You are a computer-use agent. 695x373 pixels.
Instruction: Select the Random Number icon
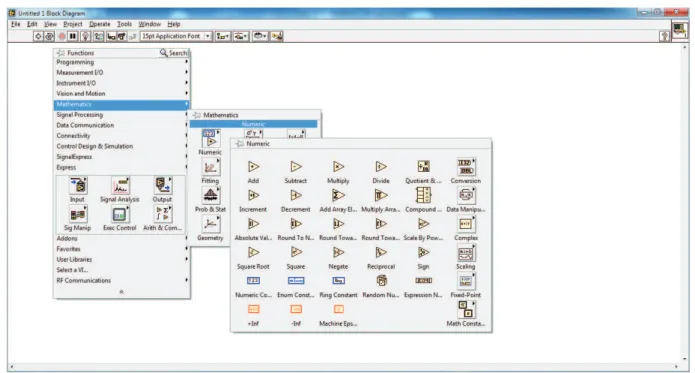(381, 280)
